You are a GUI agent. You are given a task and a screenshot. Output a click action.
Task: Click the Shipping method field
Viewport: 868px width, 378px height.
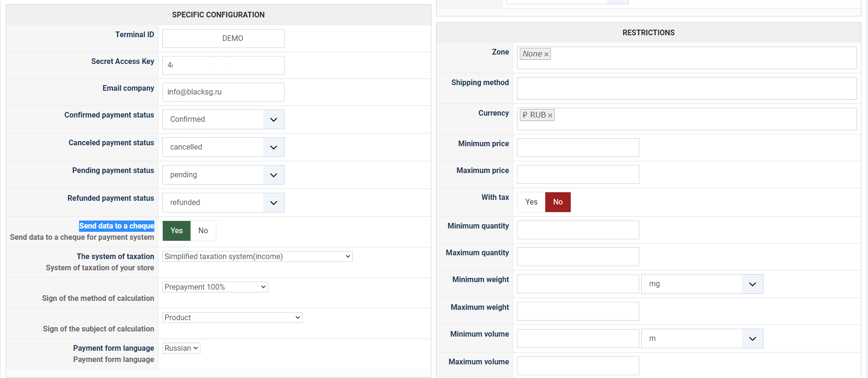pyautogui.click(x=686, y=88)
